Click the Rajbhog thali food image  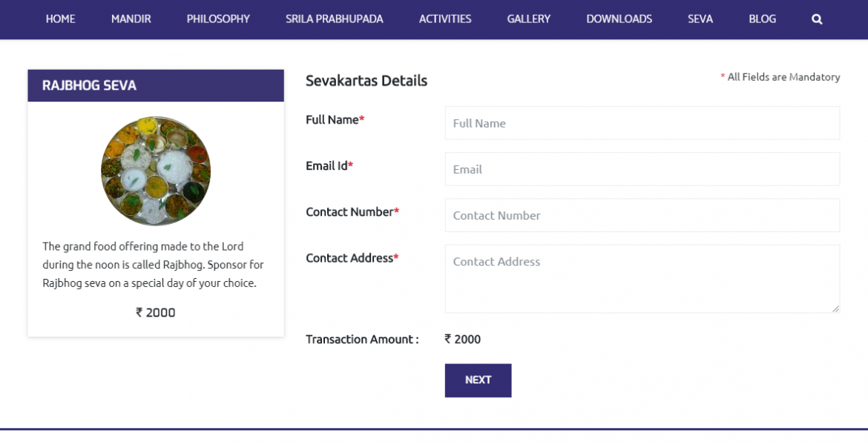pos(156,171)
